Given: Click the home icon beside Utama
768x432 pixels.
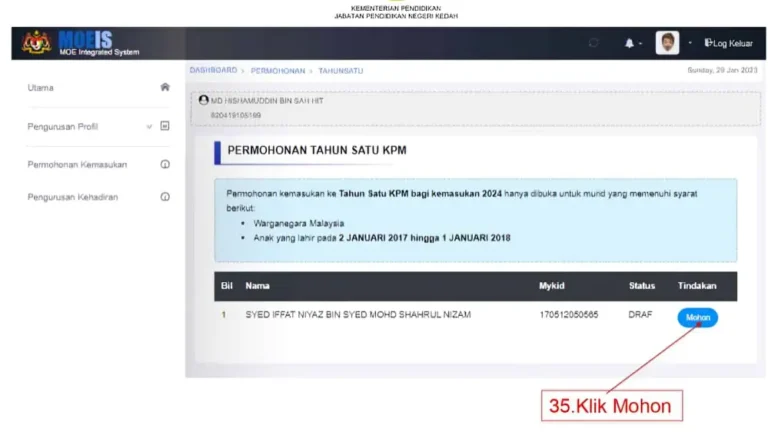Looking at the screenshot, I should (165, 87).
